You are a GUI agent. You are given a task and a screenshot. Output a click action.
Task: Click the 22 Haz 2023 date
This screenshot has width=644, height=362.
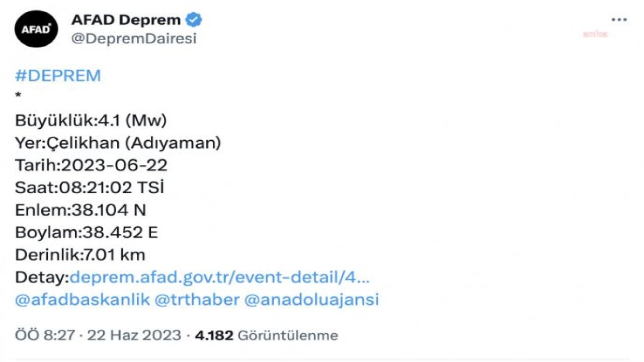[134, 335]
